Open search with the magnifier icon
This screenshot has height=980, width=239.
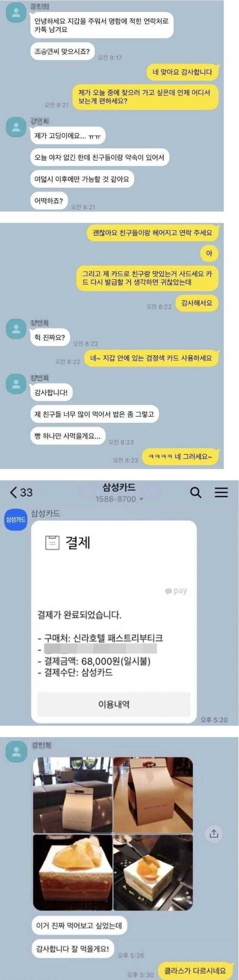coord(196,492)
